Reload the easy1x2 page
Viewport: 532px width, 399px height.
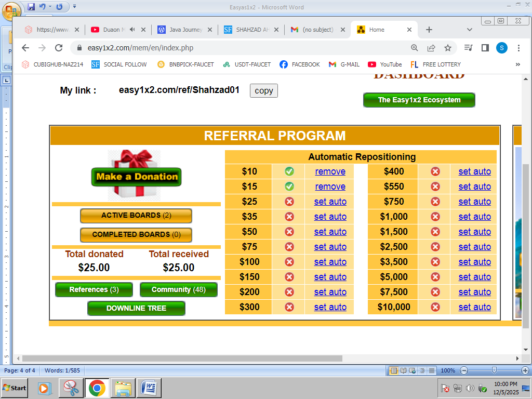59,48
